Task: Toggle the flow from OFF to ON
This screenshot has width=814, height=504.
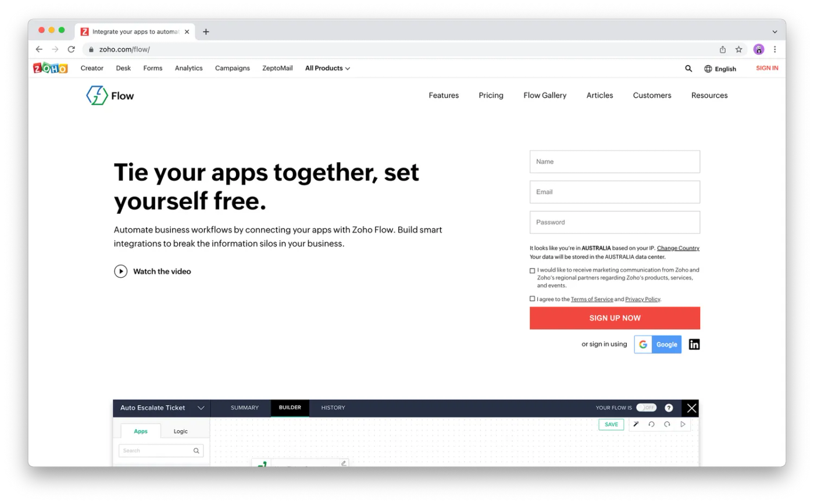Action: point(647,408)
